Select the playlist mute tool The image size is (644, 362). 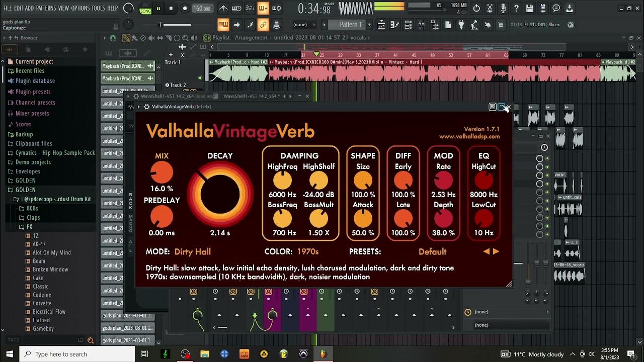pos(152,38)
